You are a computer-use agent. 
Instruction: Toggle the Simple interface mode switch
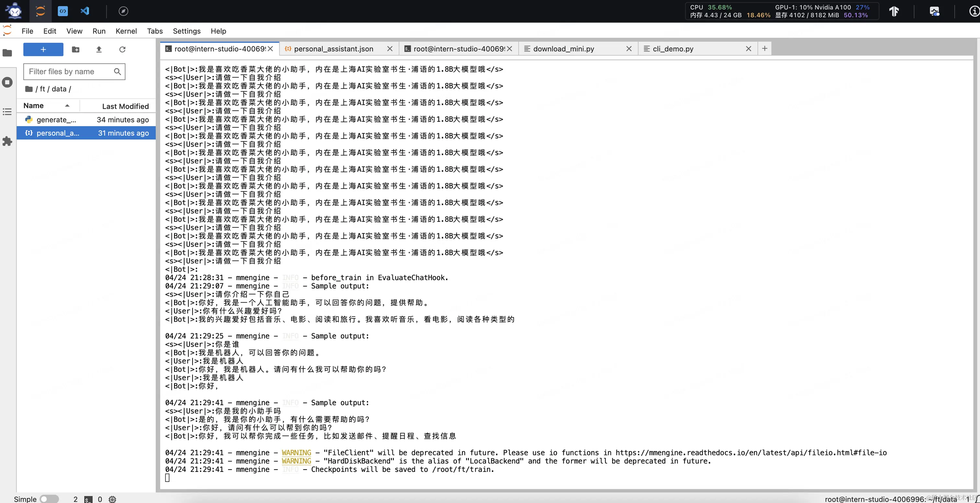49,499
